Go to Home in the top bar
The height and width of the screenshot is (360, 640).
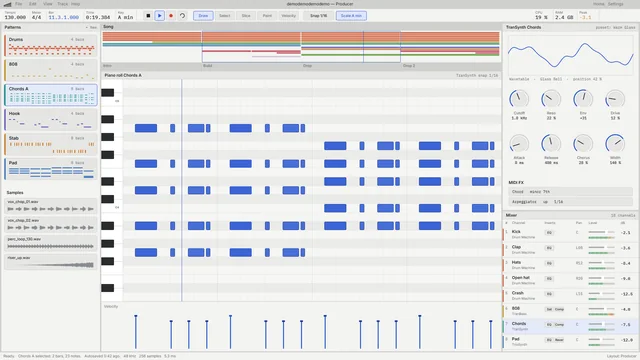(x=598, y=4)
